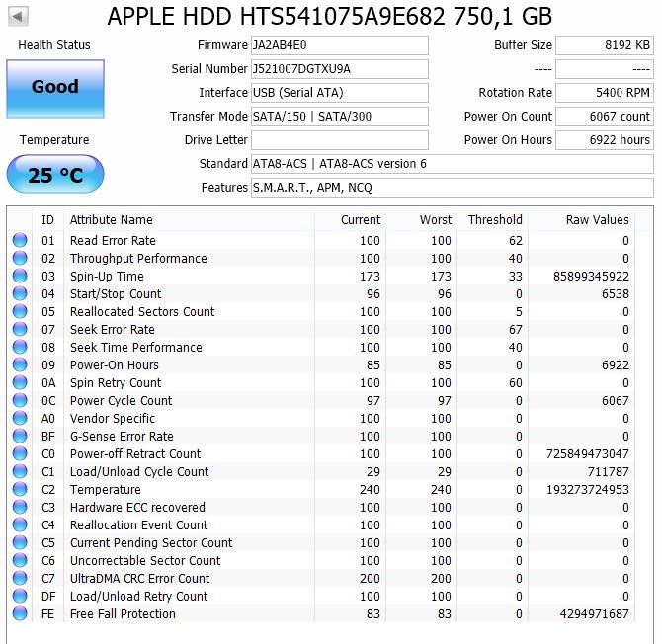
Task: Click the Good health status button
Action: [55, 89]
